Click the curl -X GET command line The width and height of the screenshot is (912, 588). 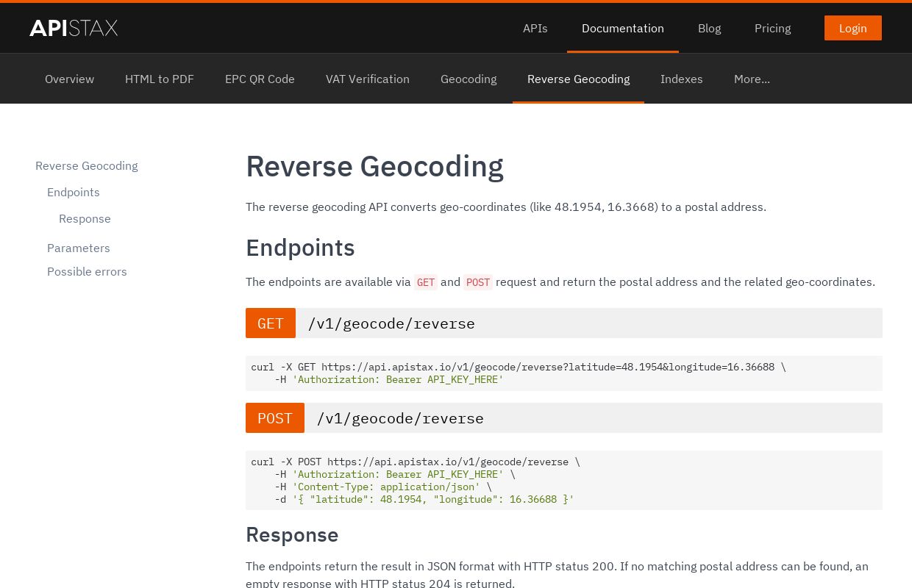(x=519, y=367)
